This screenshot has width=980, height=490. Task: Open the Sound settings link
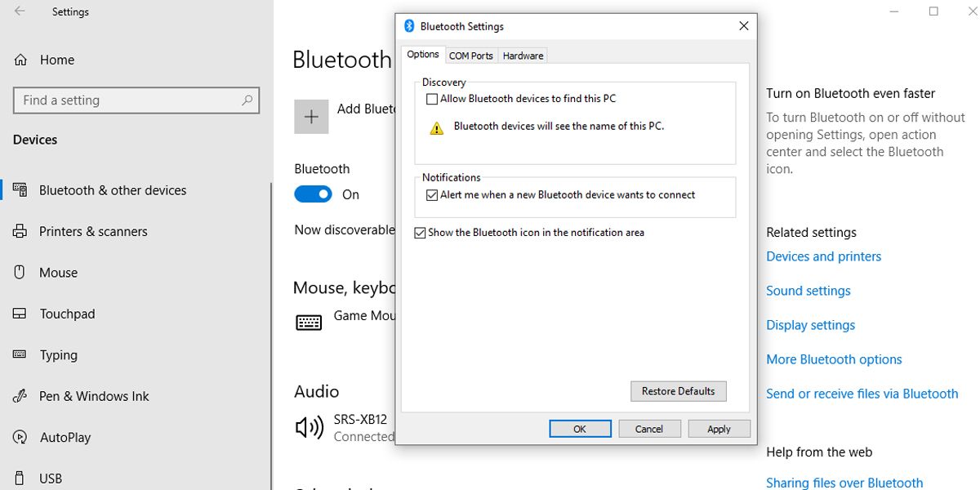point(808,291)
